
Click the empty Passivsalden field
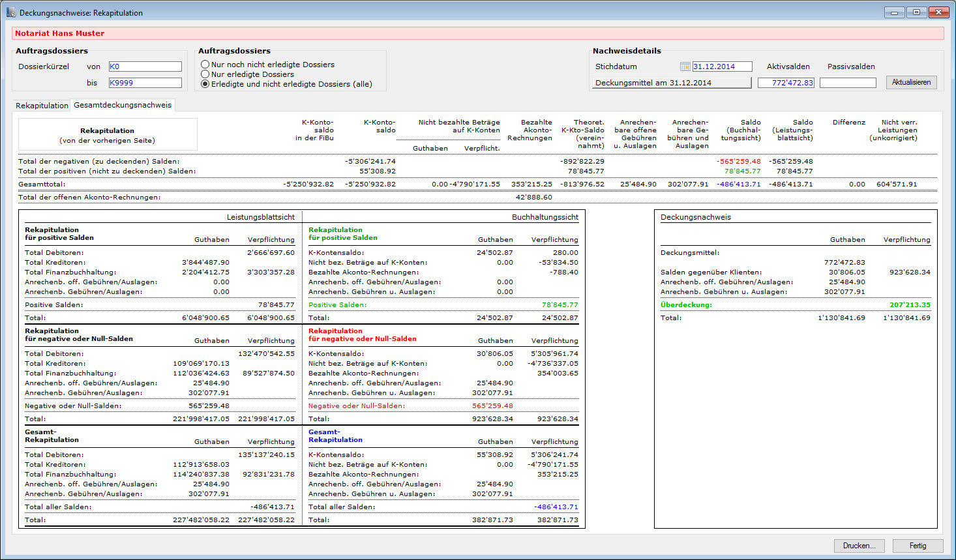(x=848, y=83)
